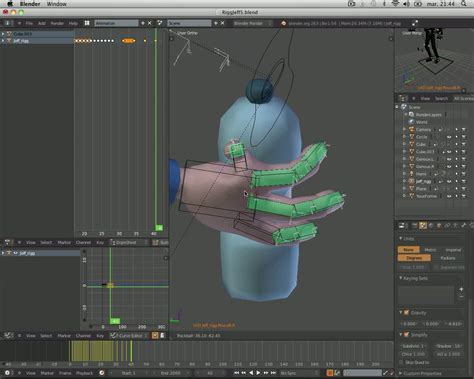Click the World icon in outliner
The image size is (474, 379).
pos(412,122)
